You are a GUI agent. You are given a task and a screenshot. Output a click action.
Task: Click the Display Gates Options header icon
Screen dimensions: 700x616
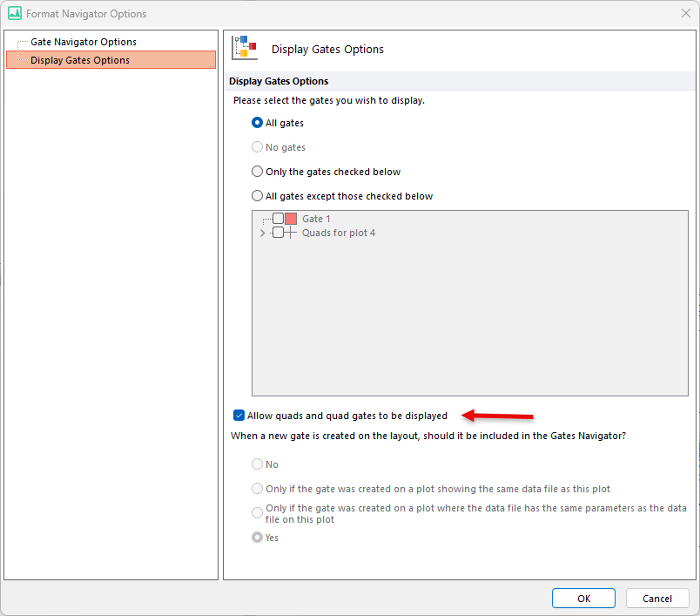(x=245, y=48)
